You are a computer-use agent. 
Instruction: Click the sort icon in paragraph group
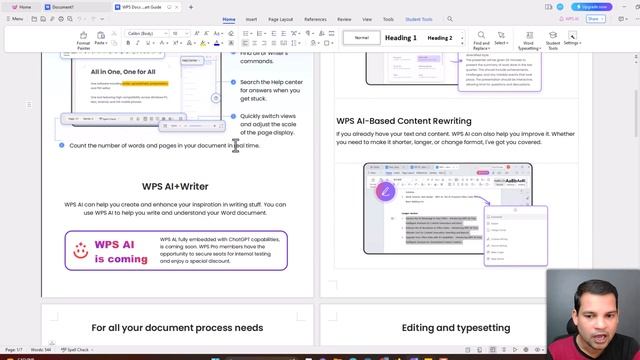click(x=322, y=33)
